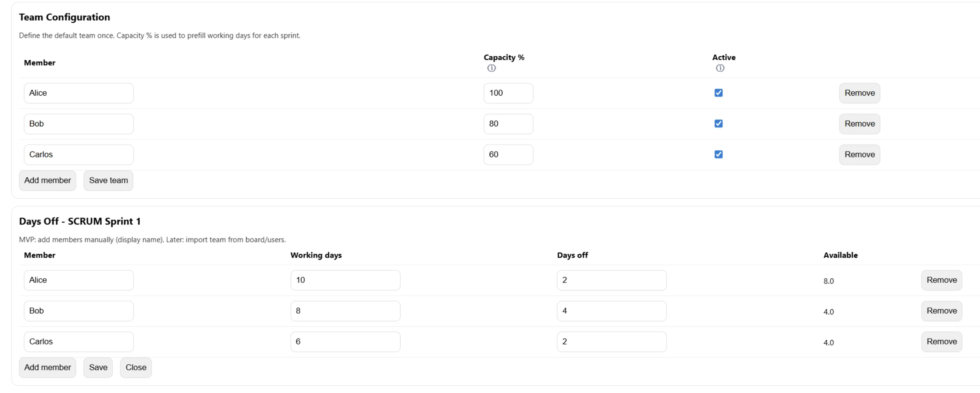Close the Days Off panel

136,368
